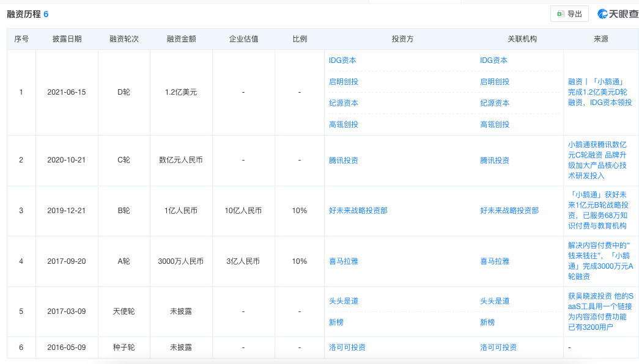The width and height of the screenshot is (639, 364).
Task: Open 启明创投 investor link
Action: coord(344,82)
